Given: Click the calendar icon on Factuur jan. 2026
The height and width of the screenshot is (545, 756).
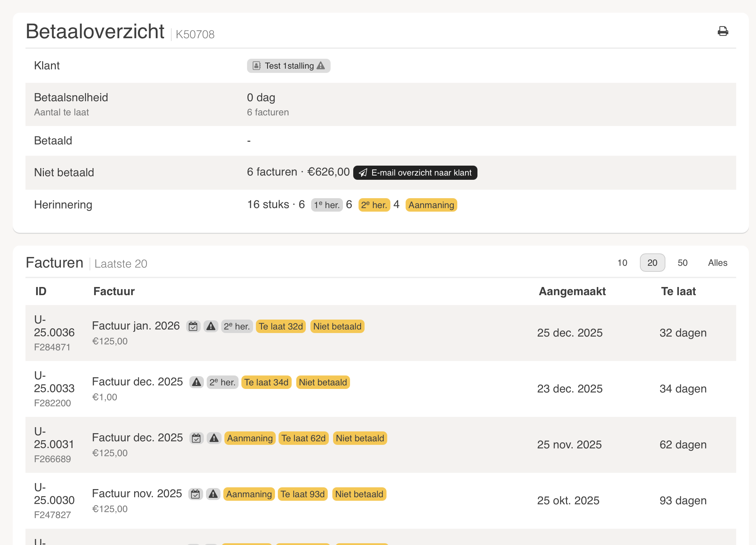Looking at the screenshot, I should click(x=193, y=326).
